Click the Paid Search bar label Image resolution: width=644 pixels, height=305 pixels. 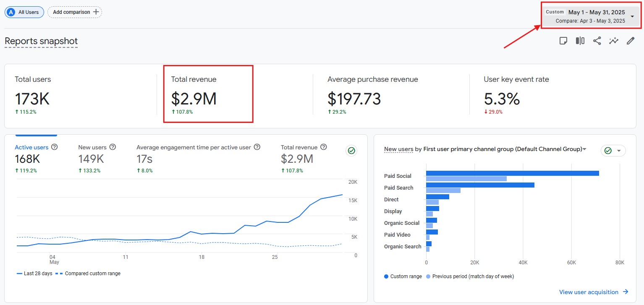click(399, 188)
